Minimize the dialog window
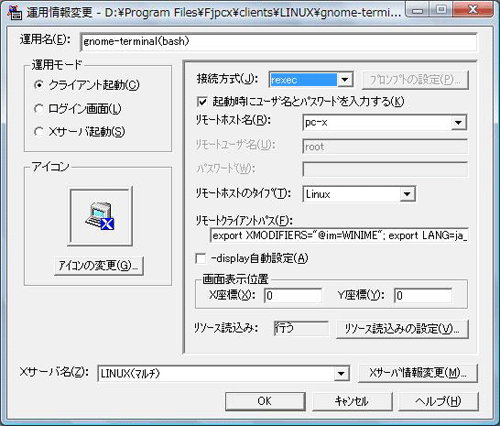This screenshot has height=426, width=500. tap(418, 10)
